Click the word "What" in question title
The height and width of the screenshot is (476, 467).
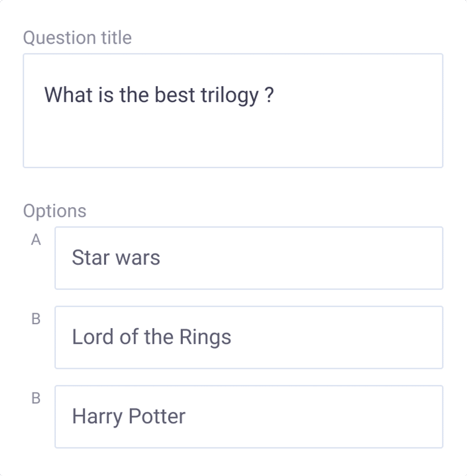pos(65,95)
